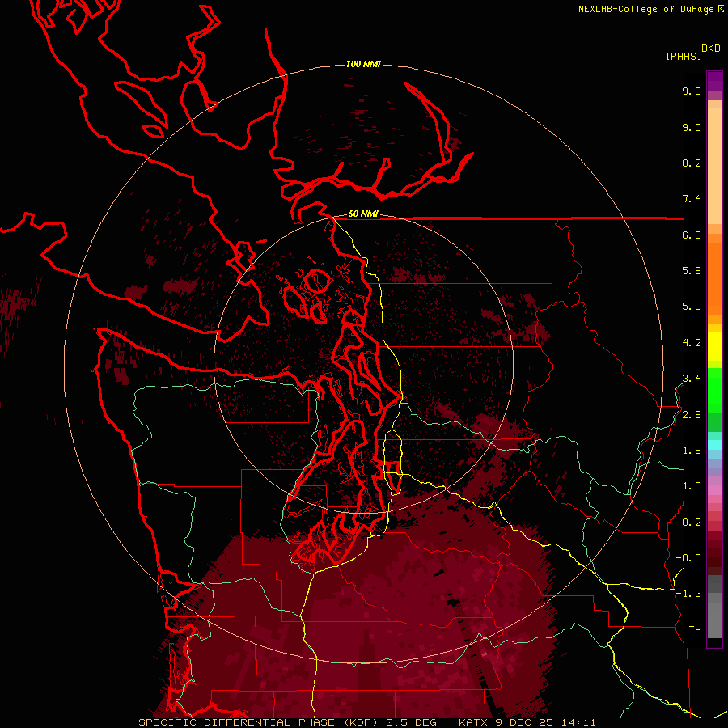This screenshot has width=728, height=728.
Task: Click the -1.3 legend value
Action: 688,594
